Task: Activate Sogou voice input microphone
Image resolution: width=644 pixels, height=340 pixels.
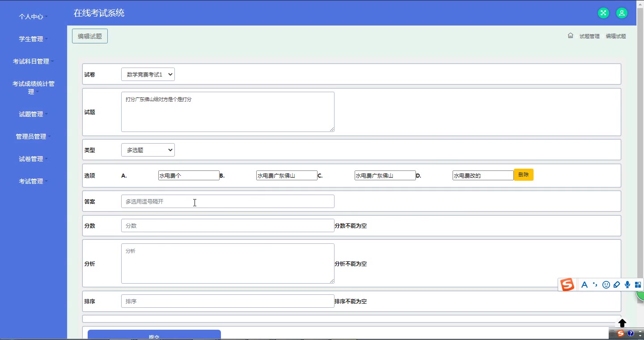Action: tap(627, 285)
